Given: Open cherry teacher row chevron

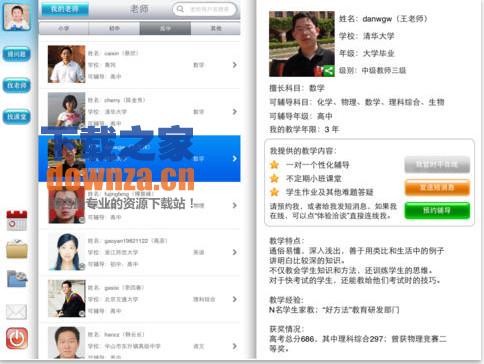Looking at the screenshot, I should click(235, 112).
